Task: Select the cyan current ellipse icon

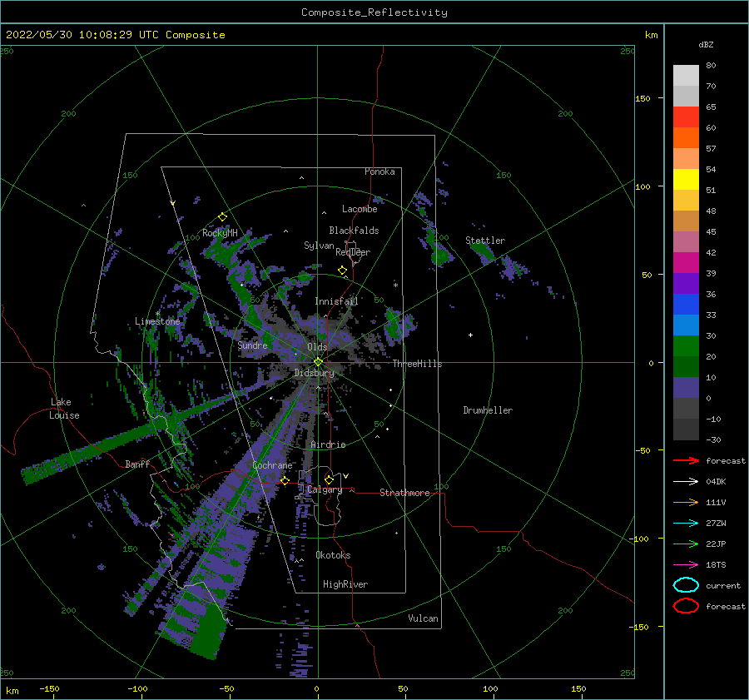Action: coord(686,585)
